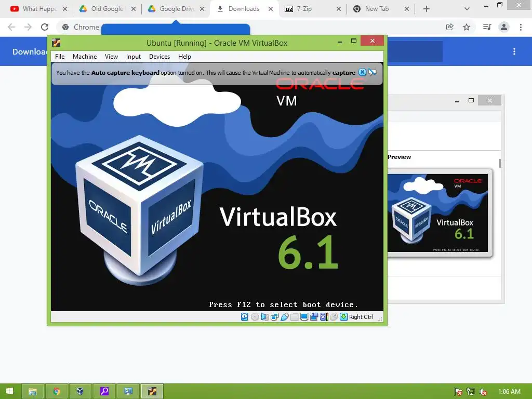Image resolution: width=532 pixels, height=399 pixels.
Task: Click the purple search app taskbar icon
Action: click(x=104, y=392)
